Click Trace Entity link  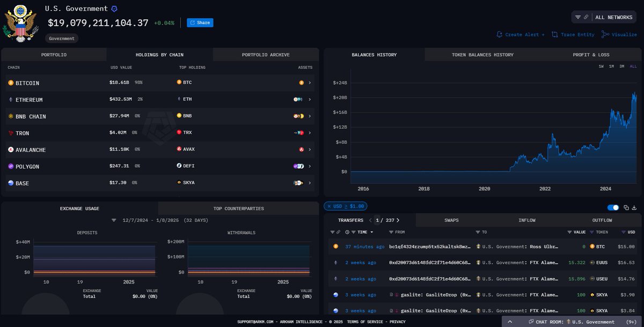point(573,34)
